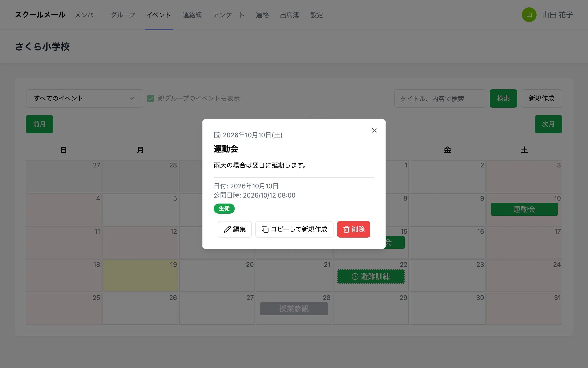Open the メンバー tab
Screen dimensions: 588x368
(87, 15)
